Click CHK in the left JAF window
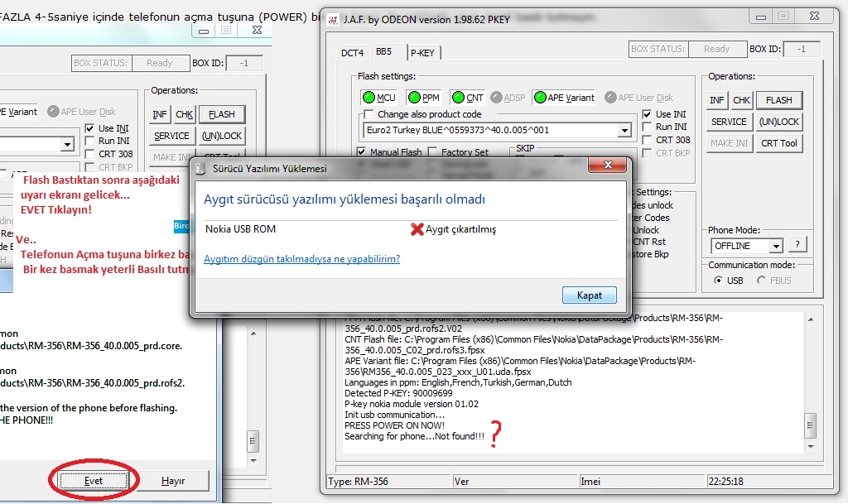 185,114
